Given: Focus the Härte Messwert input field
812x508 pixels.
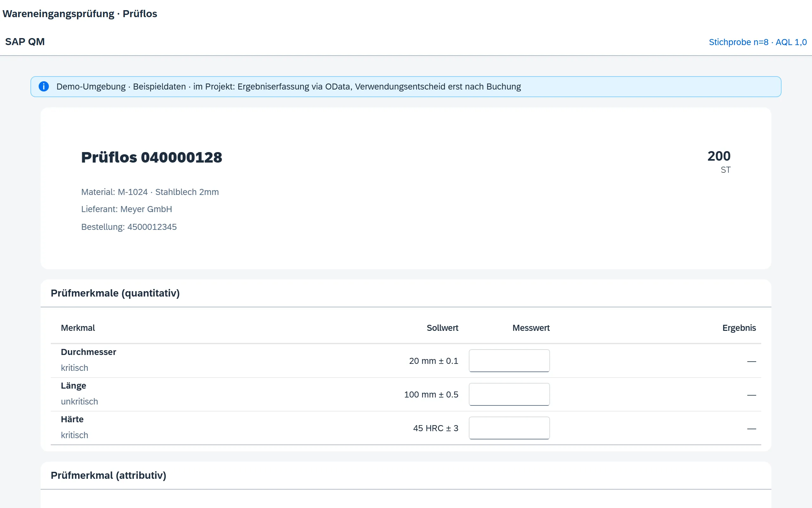Looking at the screenshot, I should 509,428.
